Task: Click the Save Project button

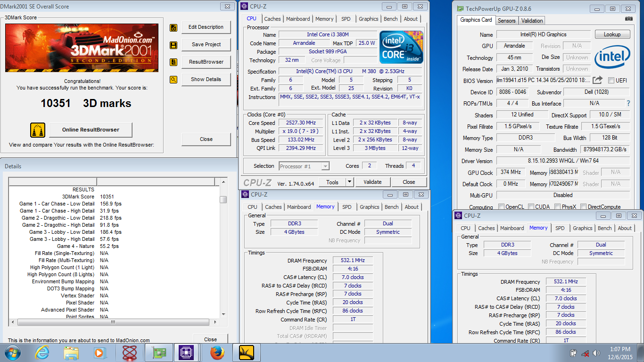Action: click(206, 45)
